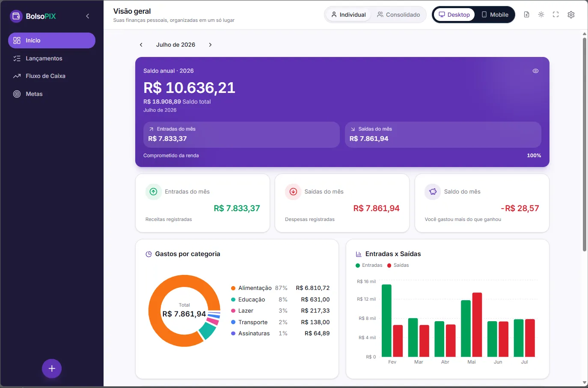Click the piggy bank Saldo do mês icon

click(433, 191)
